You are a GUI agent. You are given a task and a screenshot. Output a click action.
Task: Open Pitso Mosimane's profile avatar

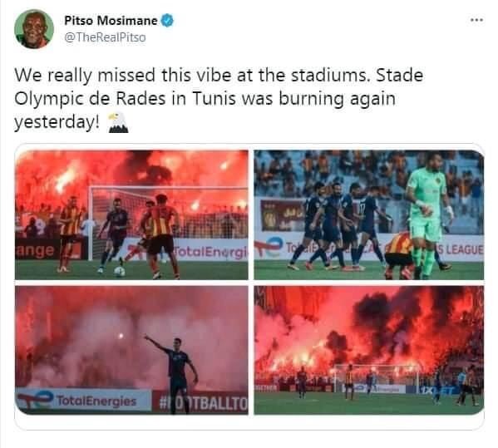click(34, 29)
